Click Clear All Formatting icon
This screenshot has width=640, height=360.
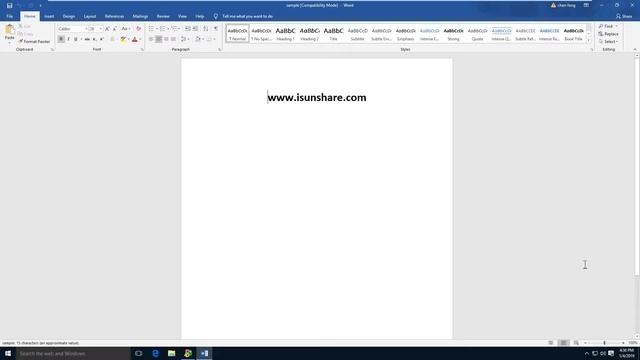138,29
